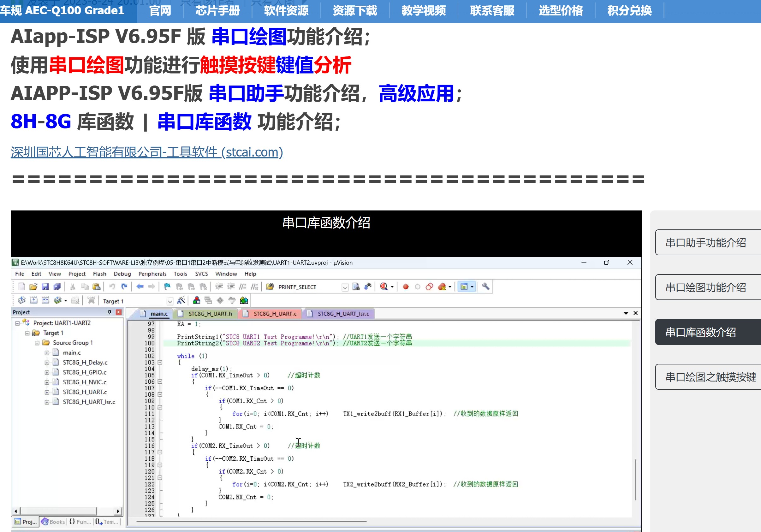Open Options for Target wand icon
Image resolution: width=761 pixels, height=532 pixels.
tap(181, 301)
